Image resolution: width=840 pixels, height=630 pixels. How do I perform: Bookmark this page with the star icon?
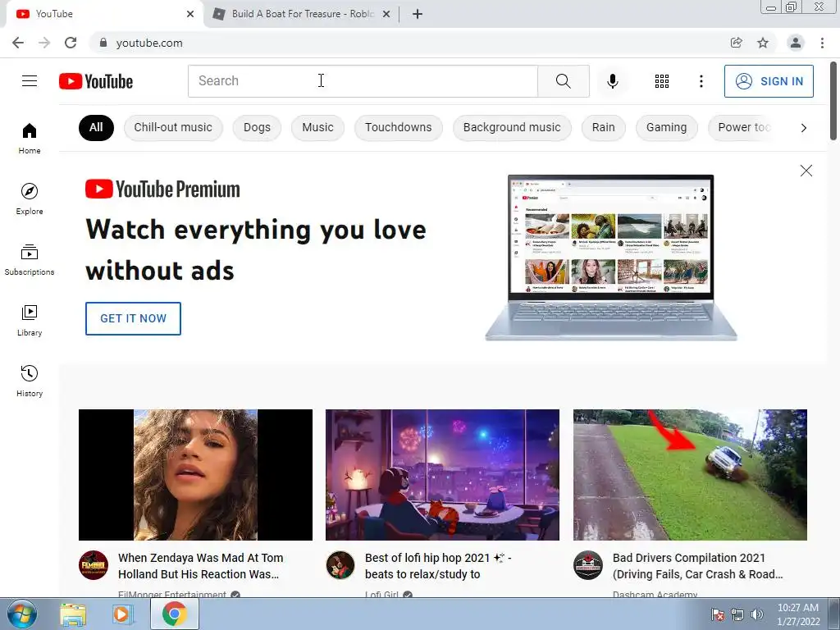tap(763, 43)
